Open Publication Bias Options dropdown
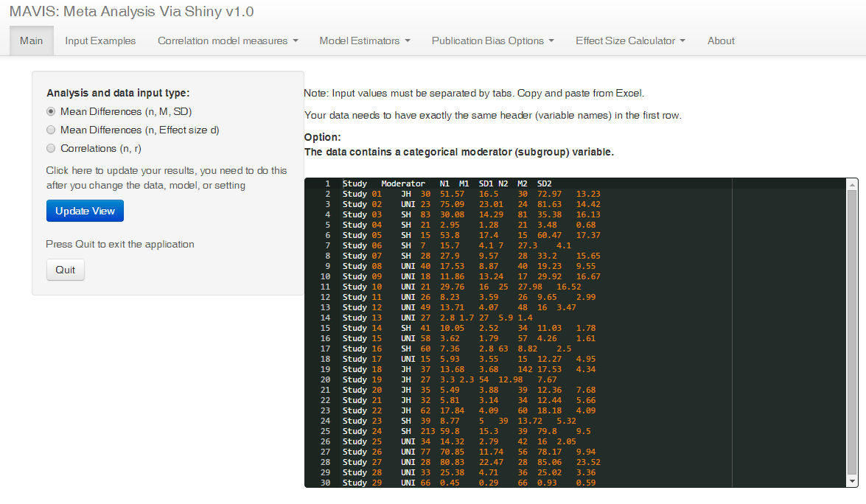 click(492, 41)
